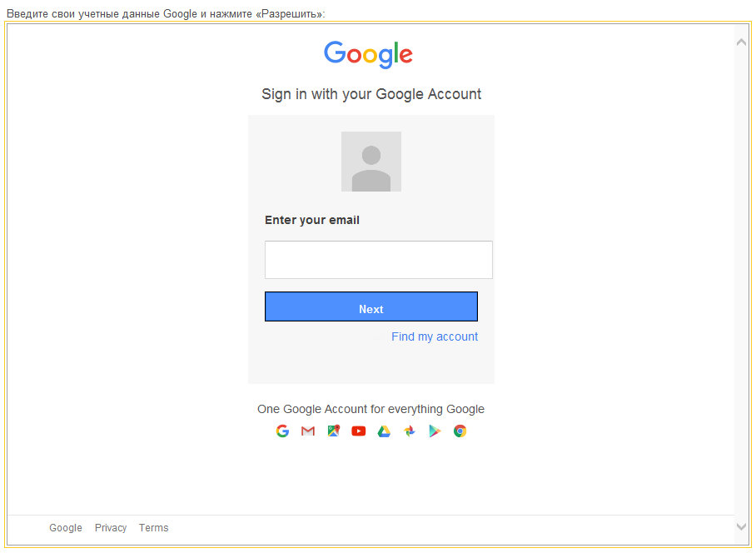
Task: Click the scrollbar up arrow
Action: pos(741,40)
